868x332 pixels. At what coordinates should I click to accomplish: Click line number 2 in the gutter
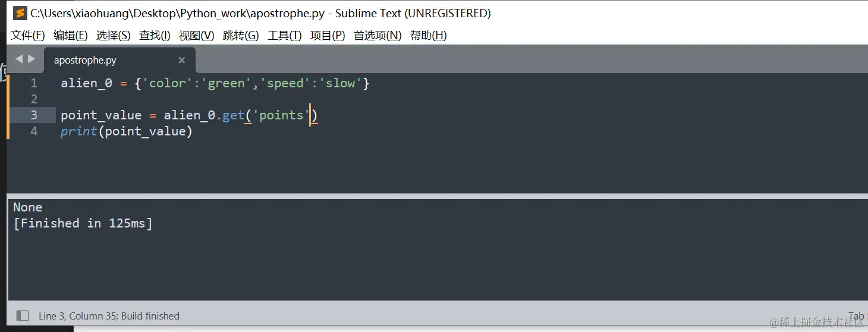[34, 99]
